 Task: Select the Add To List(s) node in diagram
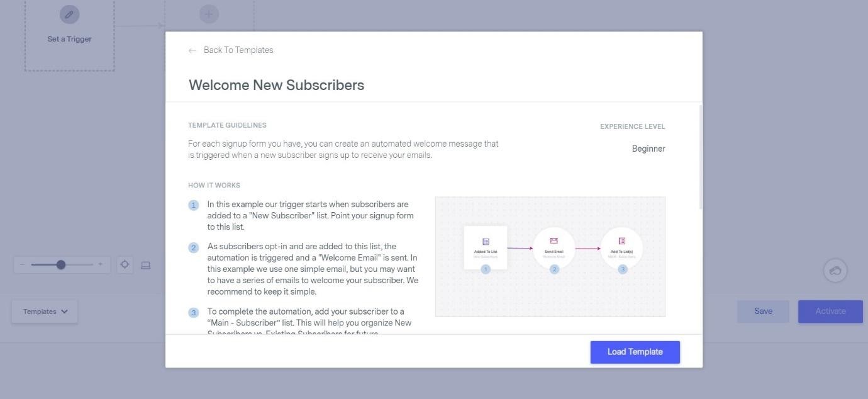coord(621,248)
